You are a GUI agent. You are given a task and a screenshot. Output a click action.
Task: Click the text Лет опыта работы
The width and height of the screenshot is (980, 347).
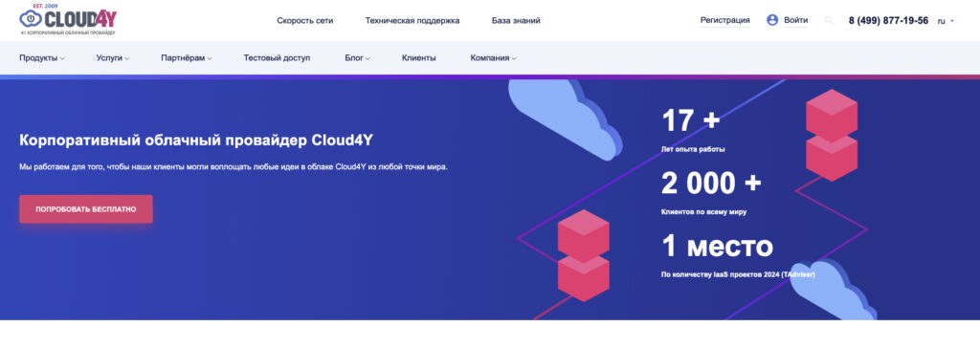click(x=693, y=150)
